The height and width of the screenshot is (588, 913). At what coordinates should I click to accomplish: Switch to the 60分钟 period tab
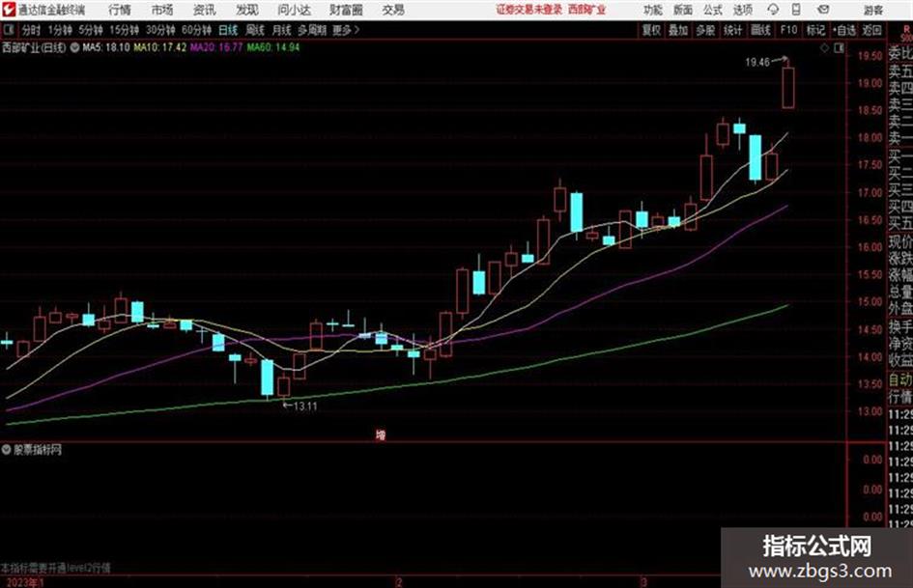coord(196,30)
